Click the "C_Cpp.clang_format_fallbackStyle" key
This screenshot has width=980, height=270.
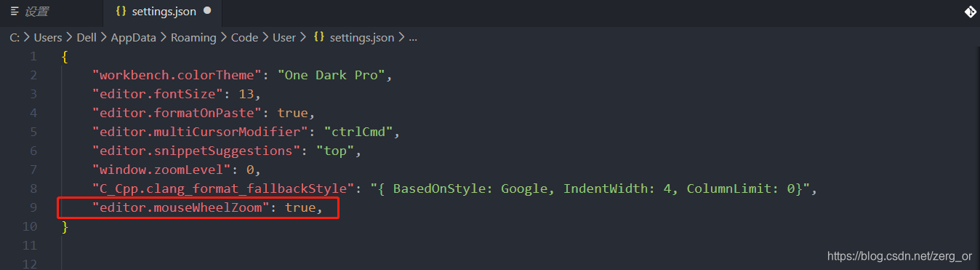click(223, 188)
